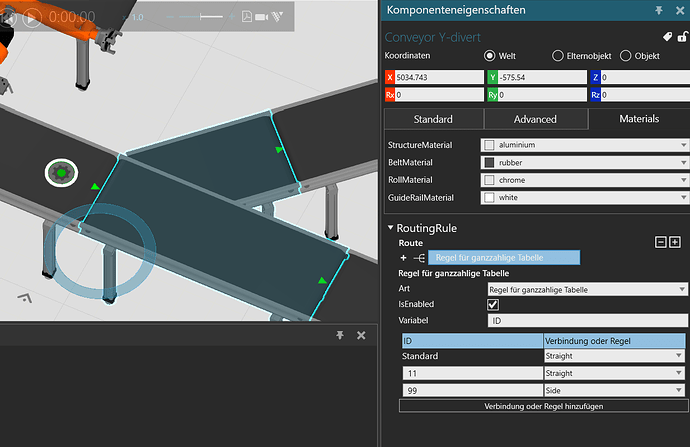
Task: Close the Komponenteneigenschaften panel
Action: (680, 11)
